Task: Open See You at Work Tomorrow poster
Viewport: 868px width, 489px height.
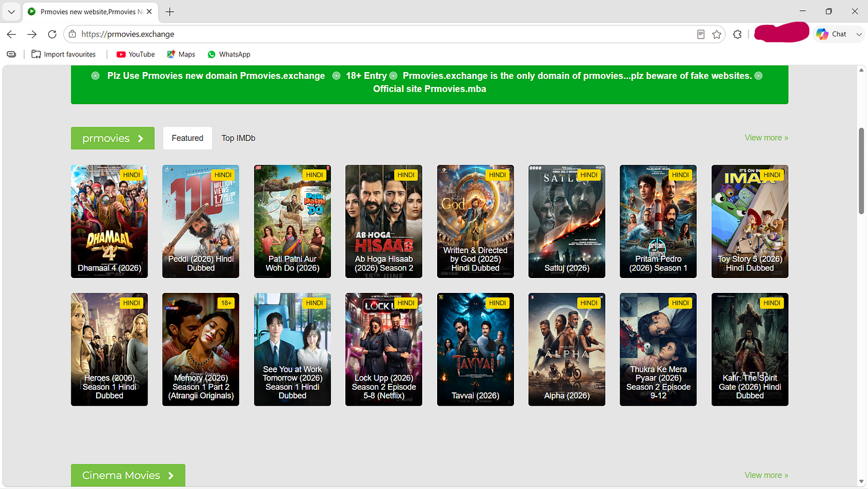Action: [x=293, y=349]
